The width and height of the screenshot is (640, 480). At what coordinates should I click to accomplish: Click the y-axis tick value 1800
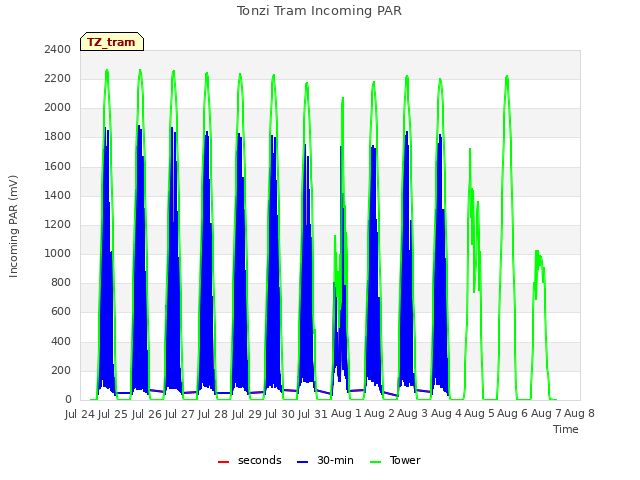(58, 137)
